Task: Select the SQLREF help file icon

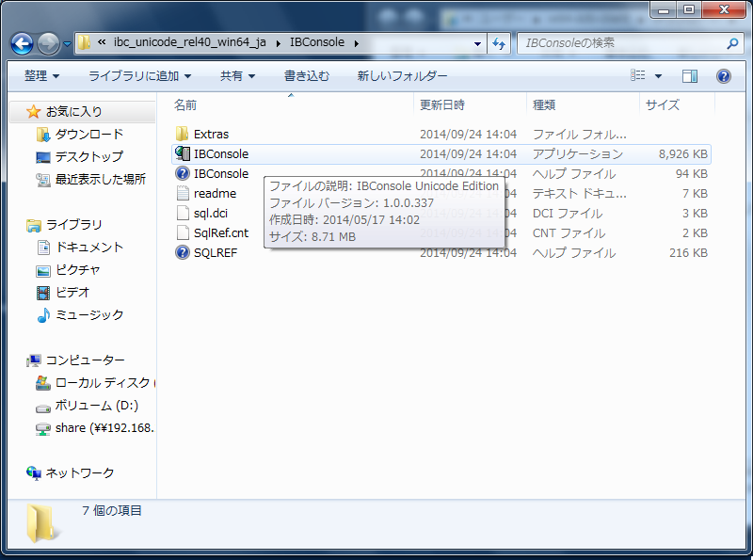Action: coord(183,252)
